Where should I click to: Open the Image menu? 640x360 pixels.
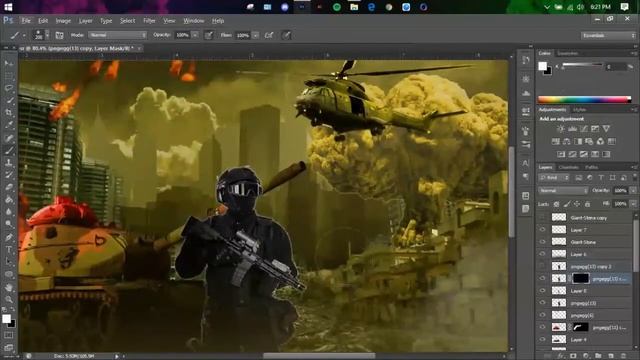click(63, 20)
